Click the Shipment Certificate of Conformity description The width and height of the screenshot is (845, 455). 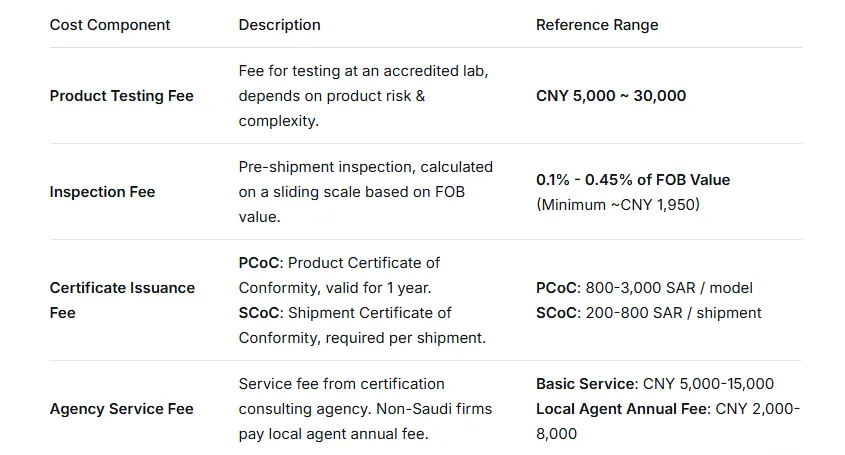point(345,325)
